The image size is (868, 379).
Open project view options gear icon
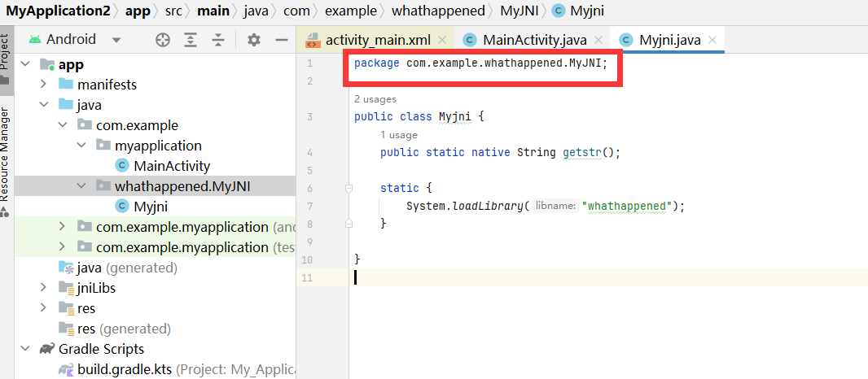(254, 40)
